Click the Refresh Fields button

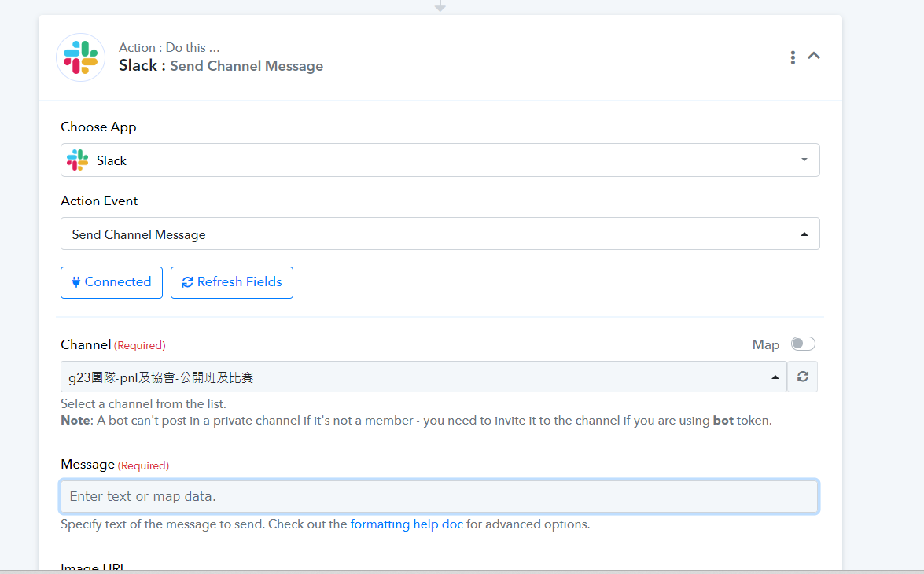231,282
